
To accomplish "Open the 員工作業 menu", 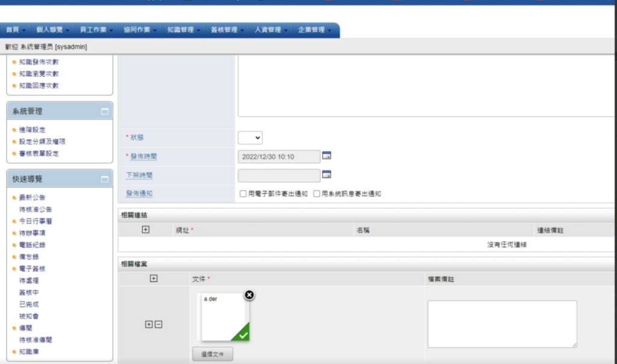I will click(x=96, y=30).
